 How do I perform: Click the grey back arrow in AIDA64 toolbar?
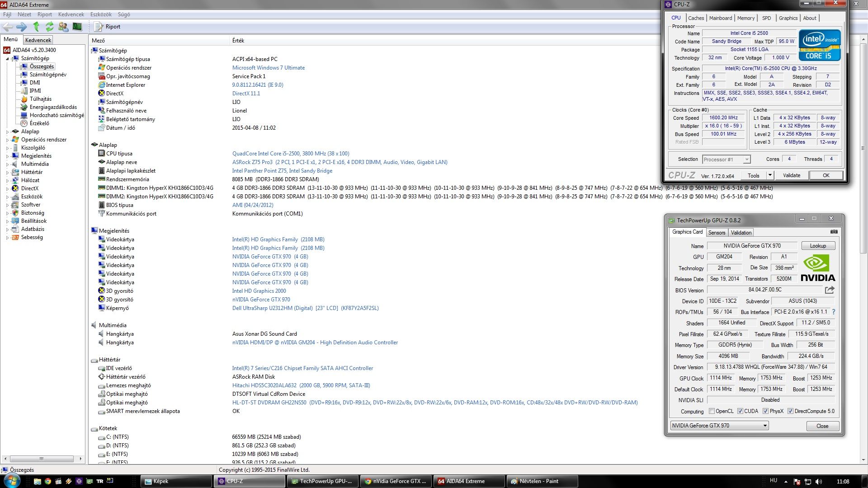coord(8,27)
